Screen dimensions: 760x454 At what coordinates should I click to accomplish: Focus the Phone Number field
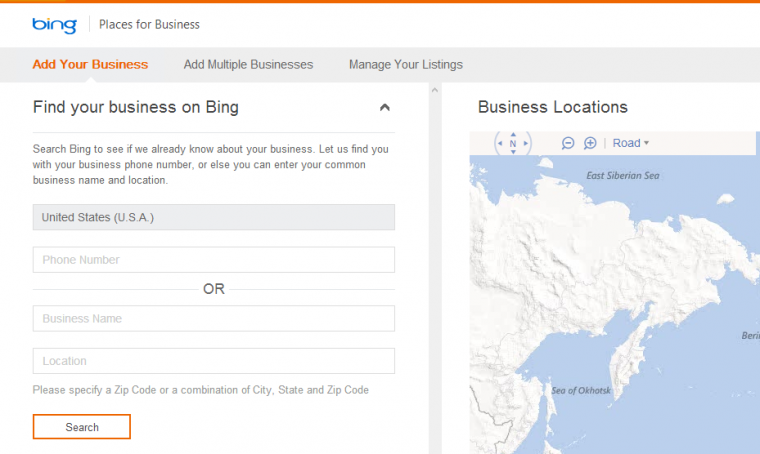click(214, 260)
